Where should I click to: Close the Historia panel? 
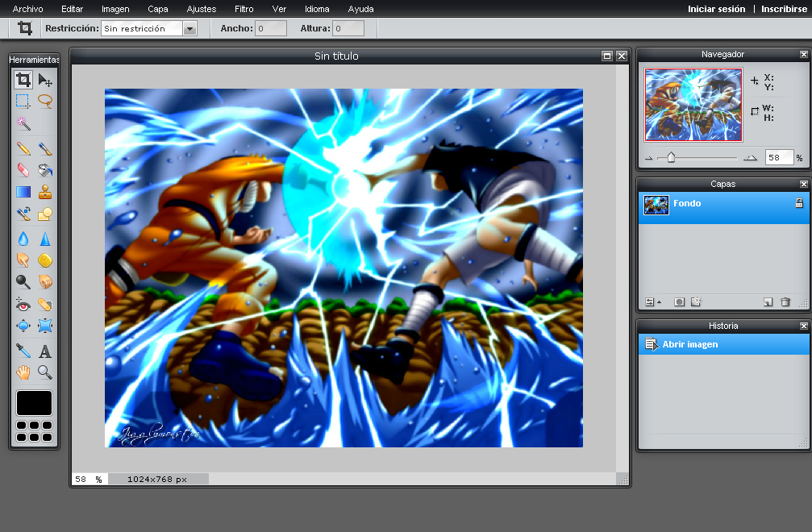pyautogui.click(x=803, y=326)
